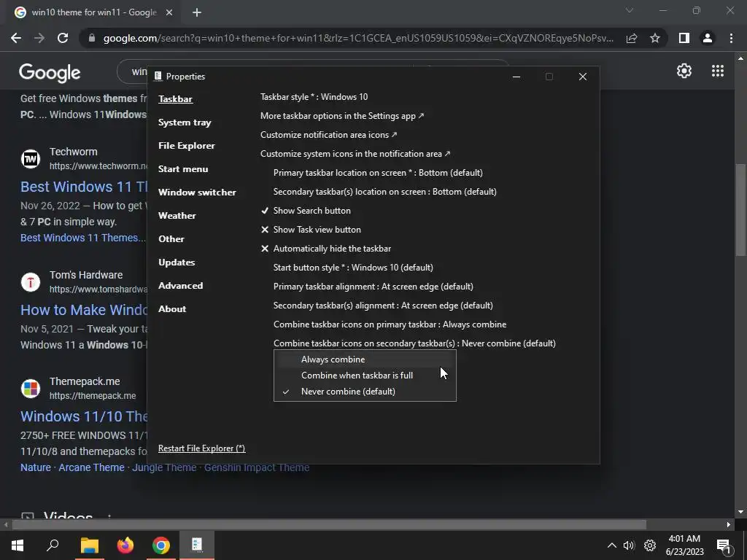
Task: Open the notification center icon
Action: click(x=723, y=545)
